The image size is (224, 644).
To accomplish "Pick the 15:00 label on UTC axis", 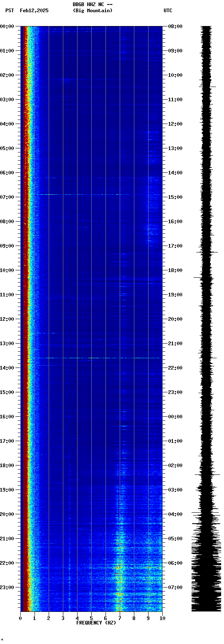I will click(175, 197).
